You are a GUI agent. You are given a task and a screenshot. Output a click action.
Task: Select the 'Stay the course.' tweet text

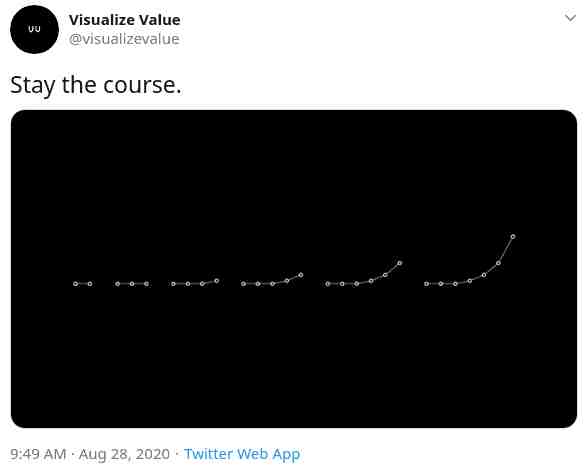click(96, 85)
